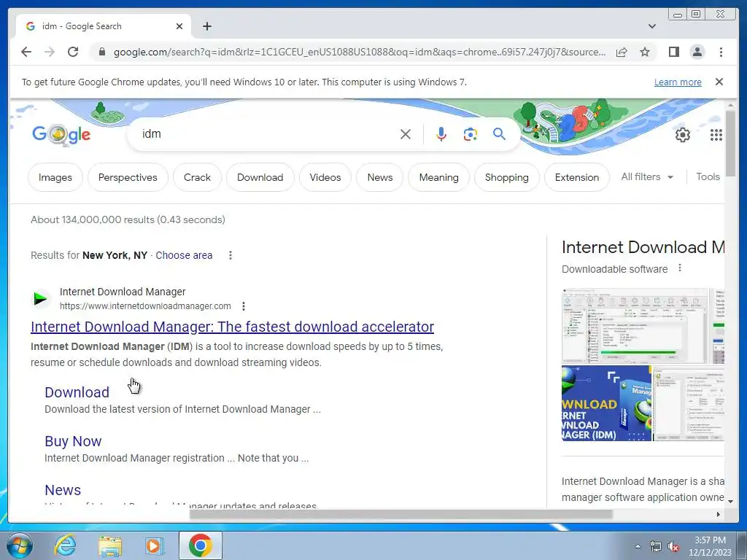Open the Download sitelink
The height and width of the screenshot is (560, 747).
77,392
